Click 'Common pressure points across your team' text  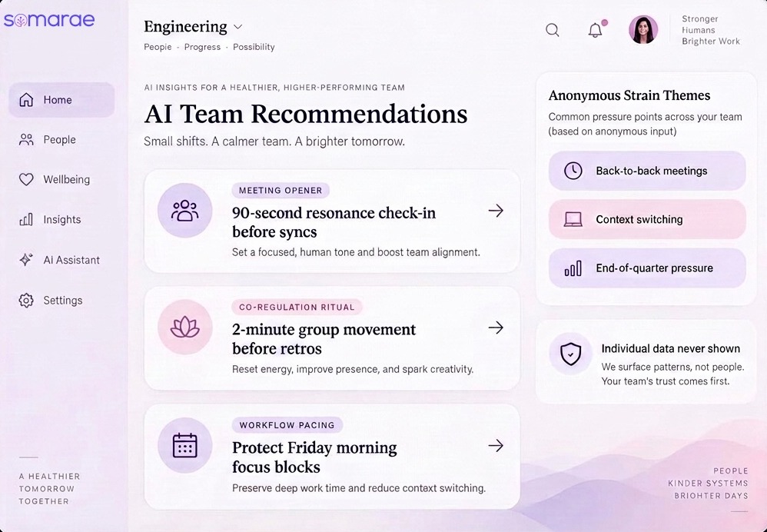click(646, 117)
